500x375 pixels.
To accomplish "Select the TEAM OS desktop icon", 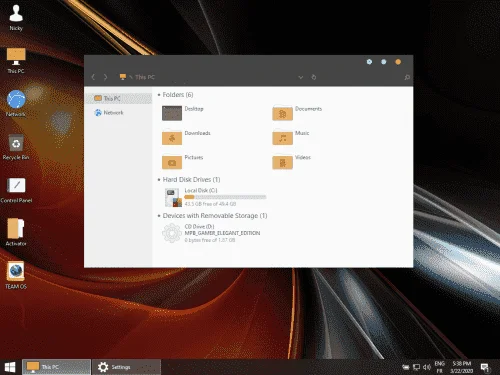I will [x=16, y=275].
